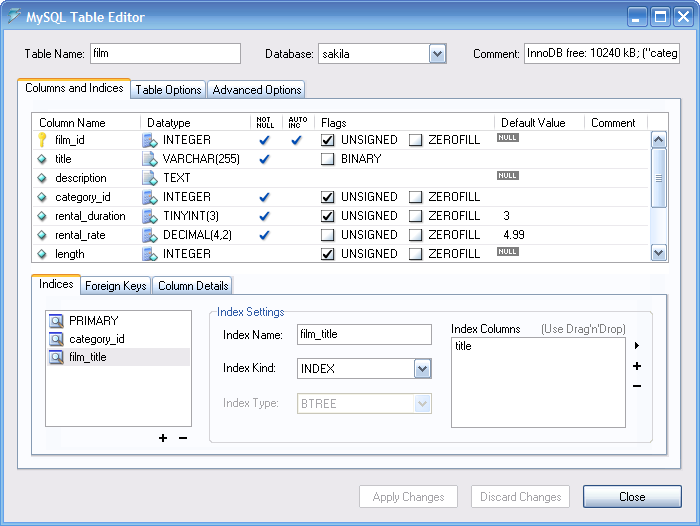This screenshot has height=526, width=700.
Task: Click the column diamond icon beside description
Action: tap(42, 178)
